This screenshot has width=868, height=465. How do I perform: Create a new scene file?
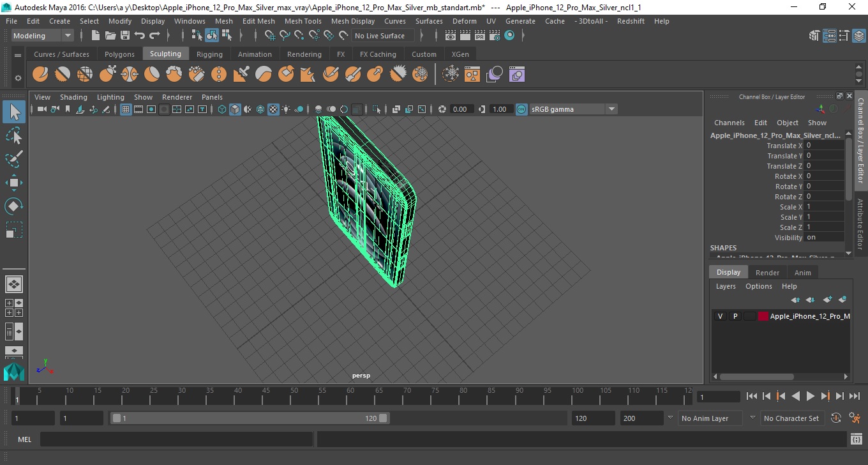point(96,36)
